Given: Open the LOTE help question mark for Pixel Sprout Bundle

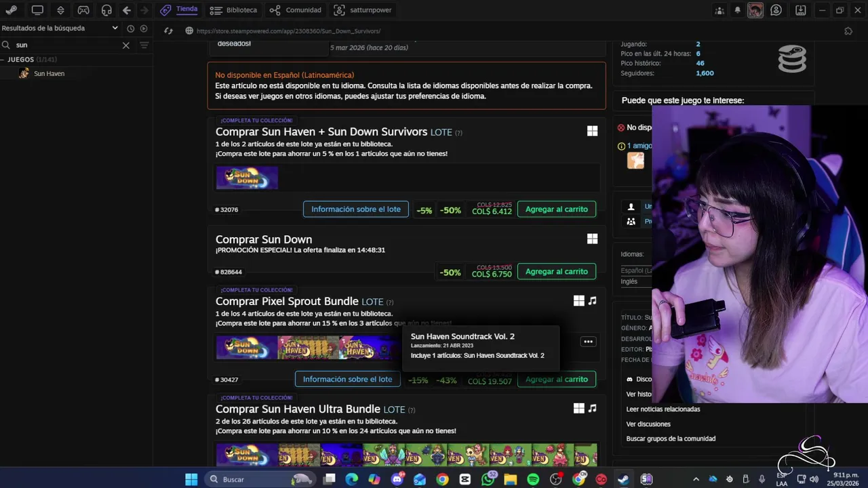Looking at the screenshot, I should coord(390,302).
